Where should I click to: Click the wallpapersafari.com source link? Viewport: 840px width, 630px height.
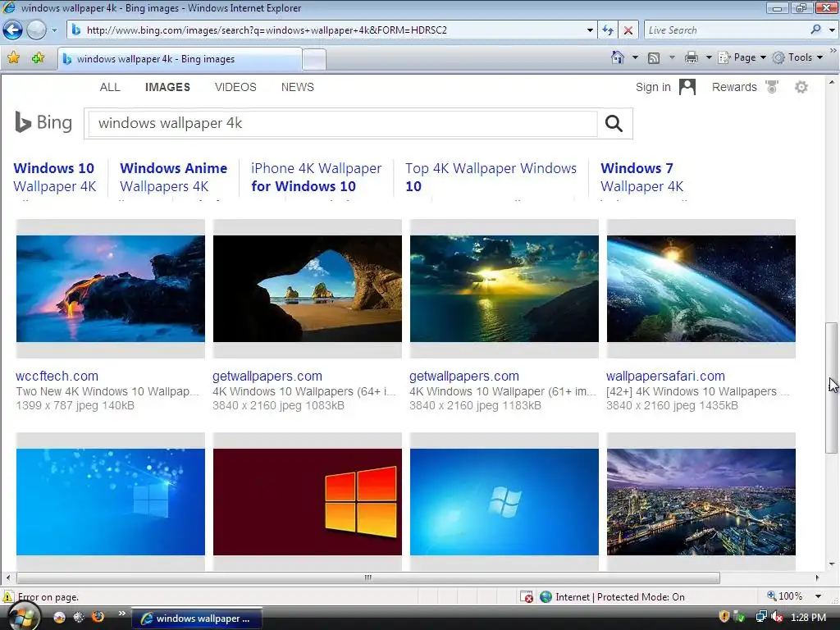pos(665,376)
